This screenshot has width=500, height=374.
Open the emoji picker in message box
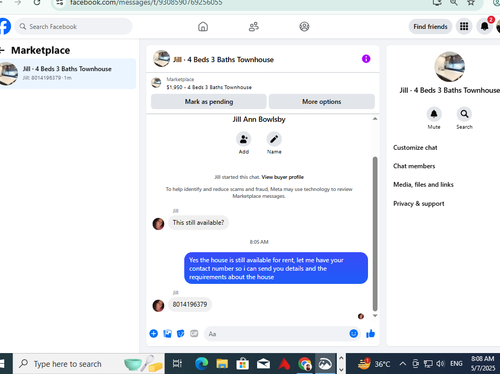pos(354,333)
